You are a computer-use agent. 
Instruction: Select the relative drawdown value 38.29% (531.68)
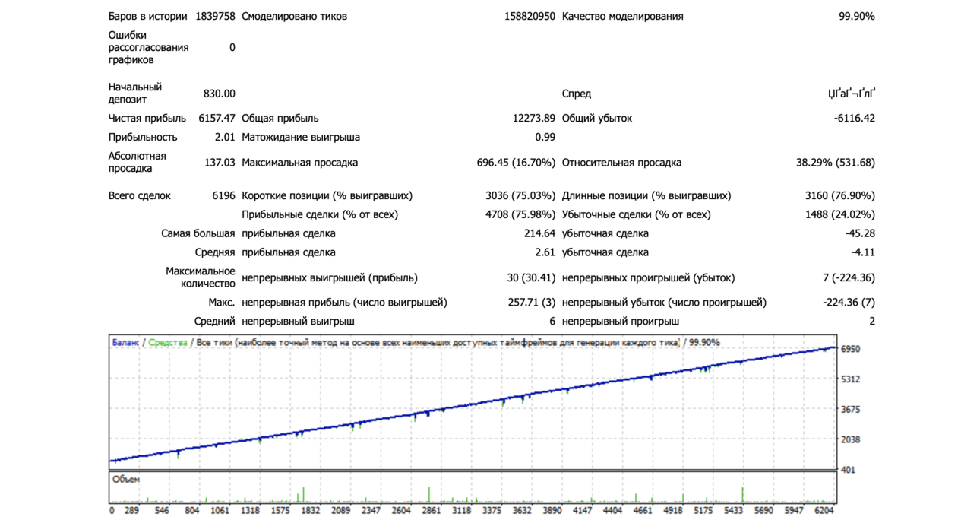tap(835, 162)
